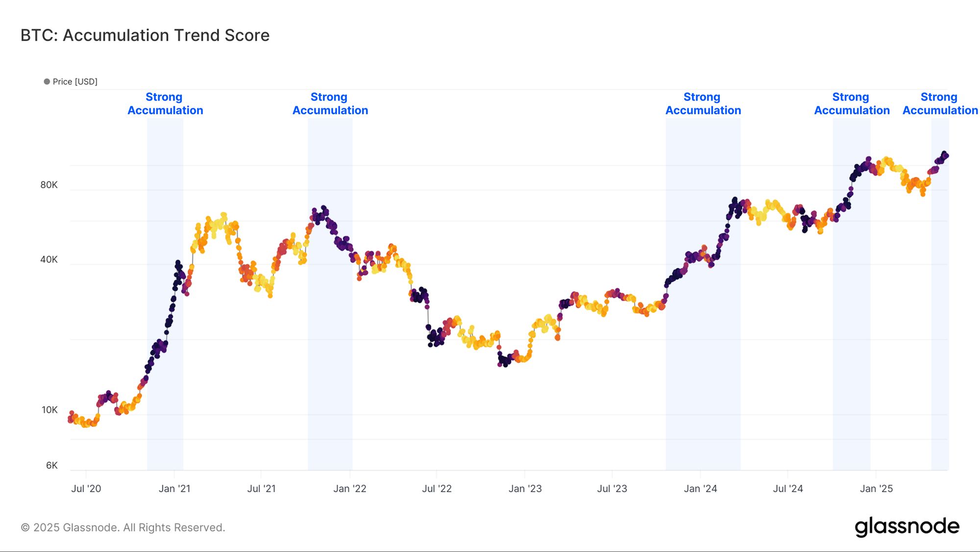
Task: Click the 40K y-axis price label
Action: pyautogui.click(x=49, y=259)
